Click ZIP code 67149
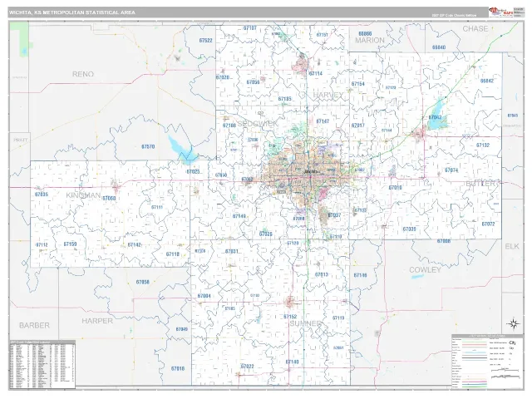532x399 pixels. (239, 216)
